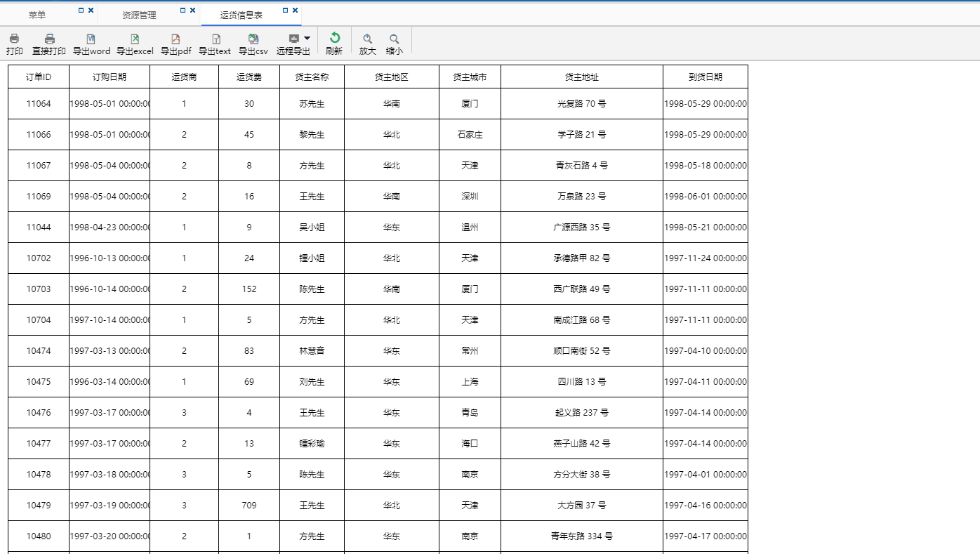Close the 运货信息表 tab
Image resolution: width=980 pixels, height=554 pixels.
[x=296, y=10]
